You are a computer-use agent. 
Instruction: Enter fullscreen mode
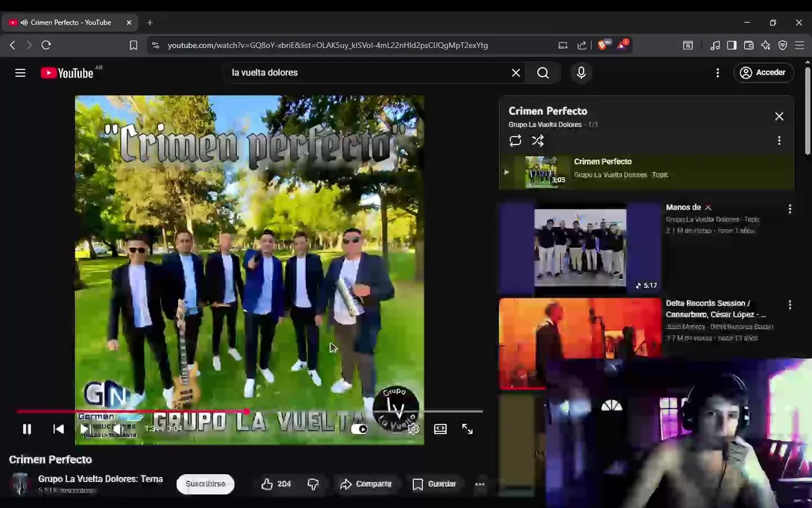click(467, 429)
